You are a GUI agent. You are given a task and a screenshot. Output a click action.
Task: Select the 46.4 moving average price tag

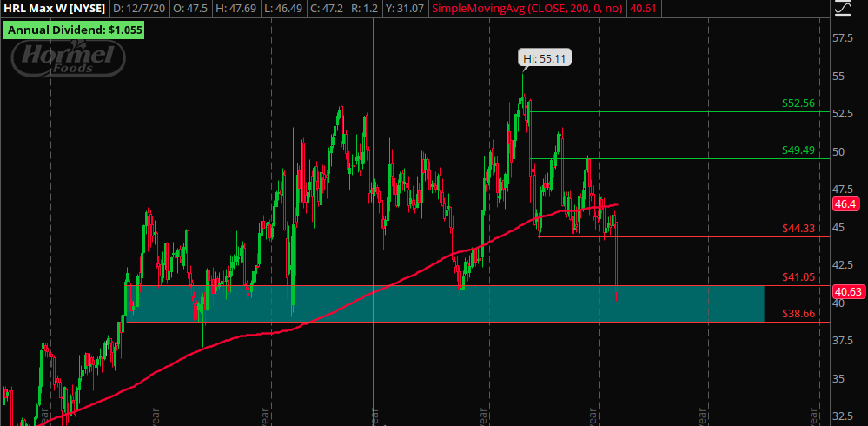pyautogui.click(x=845, y=205)
